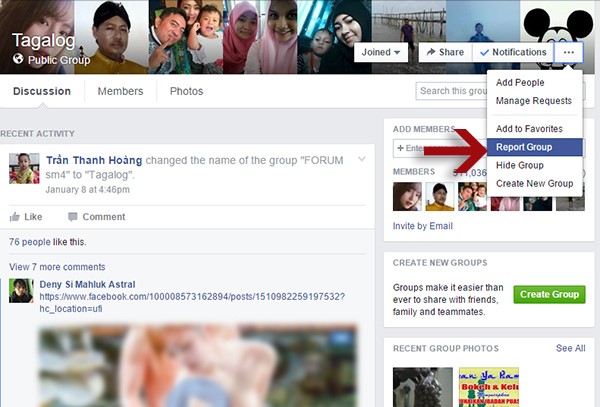Click the Share button
Image resolution: width=600 pixels, height=407 pixels.
pos(444,52)
